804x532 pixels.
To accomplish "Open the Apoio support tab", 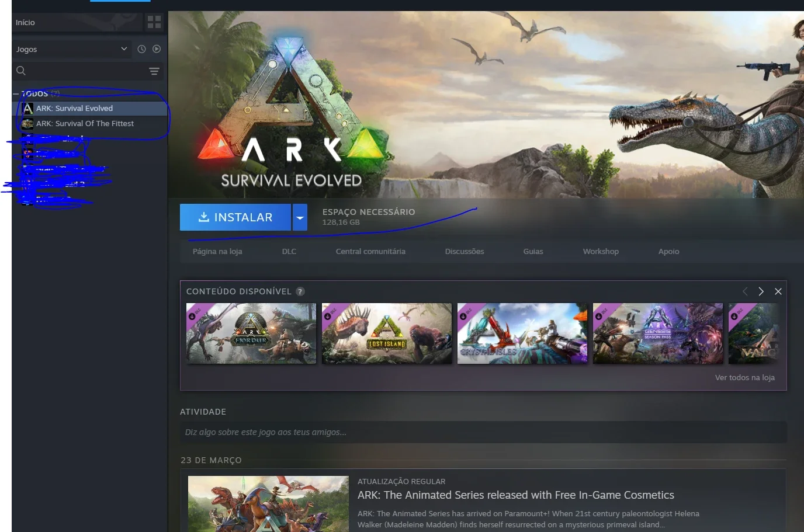I will (669, 251).
